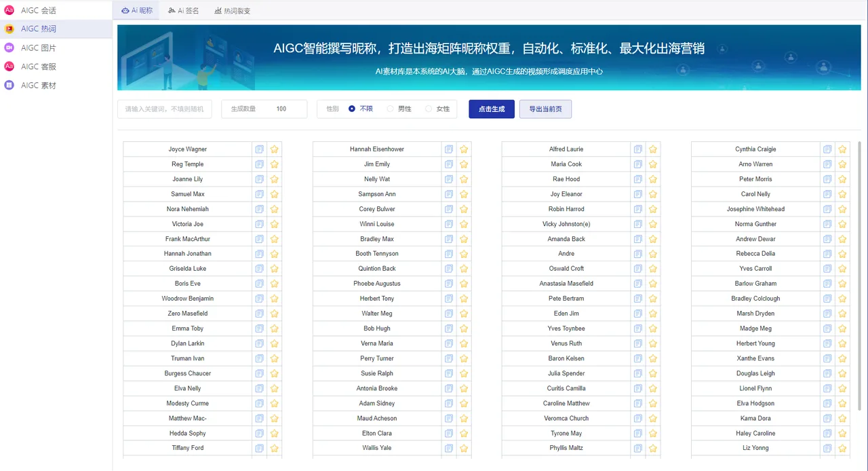Switch to the Ai 签名 tab
The image size is (868, 471).
tap(184, 11)
